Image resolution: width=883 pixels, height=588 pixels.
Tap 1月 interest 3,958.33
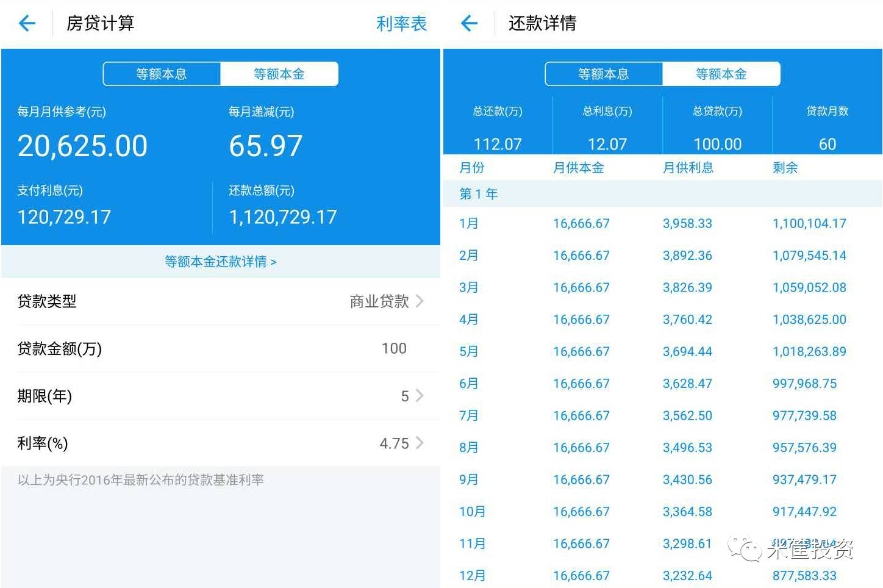pyautogui.click(x=687, y=223)
